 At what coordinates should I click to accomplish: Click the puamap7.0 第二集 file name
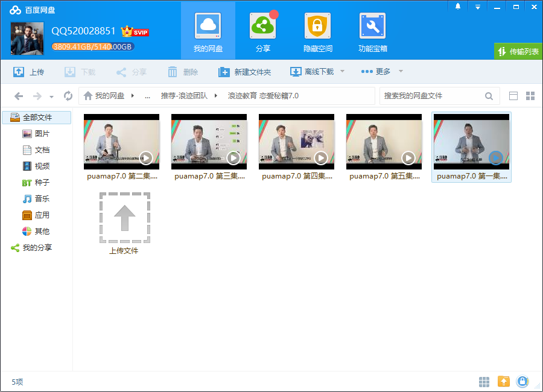click(122, 176)
